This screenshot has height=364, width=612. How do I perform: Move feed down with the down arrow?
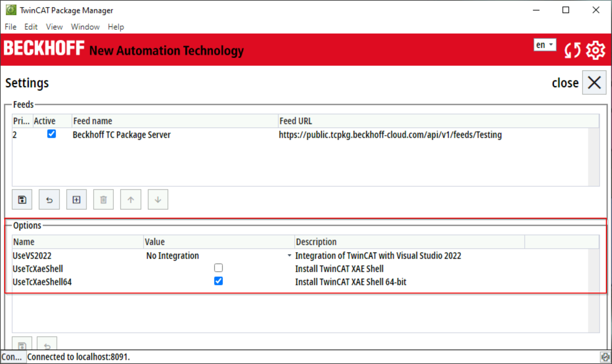(158, 200)
